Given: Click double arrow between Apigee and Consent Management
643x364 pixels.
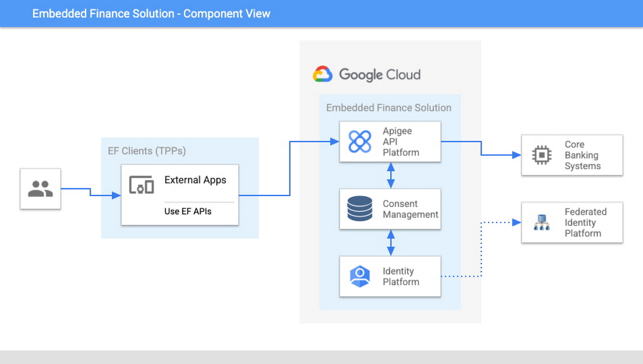Looking at the screenshot, I should point(390,175).
